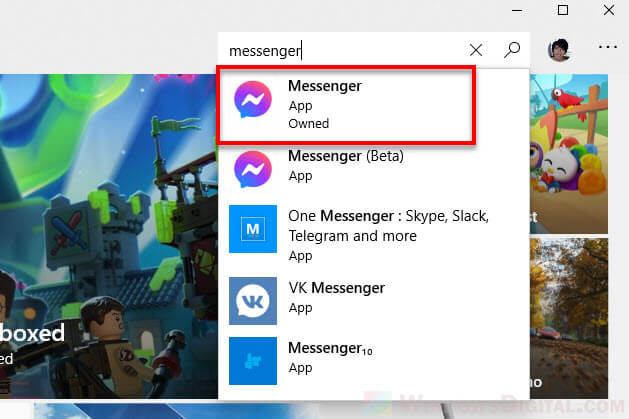Open the user profile avatar
Image resolution: width=629 pixels, height=419 pixels.
(x=559, y=50)
